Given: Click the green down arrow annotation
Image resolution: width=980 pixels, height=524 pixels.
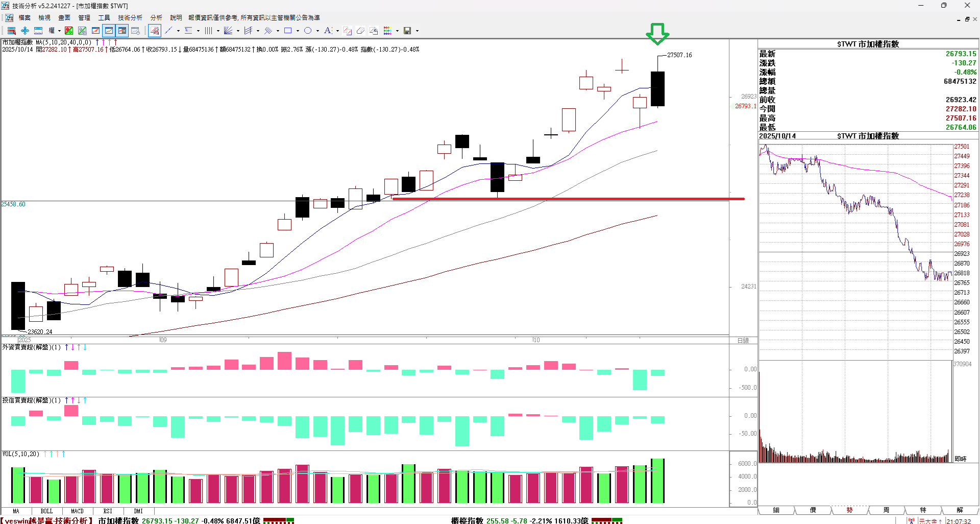Looking at the screenshot, I should (x=657, y=34).
